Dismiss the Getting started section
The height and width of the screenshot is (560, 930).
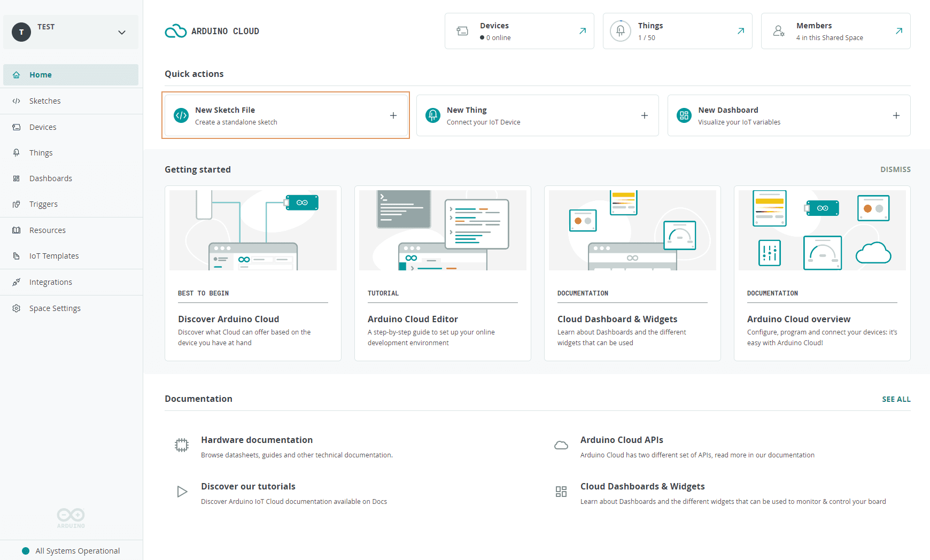click(x=895, y=169)
